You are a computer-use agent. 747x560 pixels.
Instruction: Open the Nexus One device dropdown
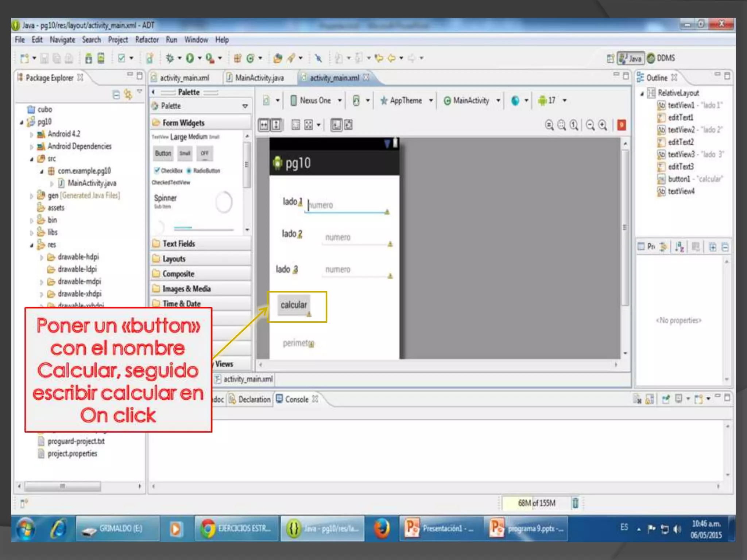316,100
